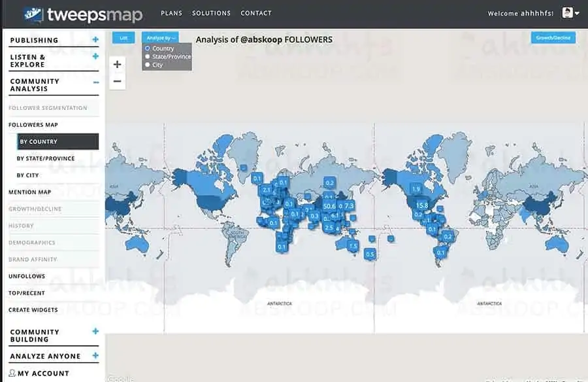Zoom in on the followers map
This screenshot has width=588, height=382.
[117, 64]
